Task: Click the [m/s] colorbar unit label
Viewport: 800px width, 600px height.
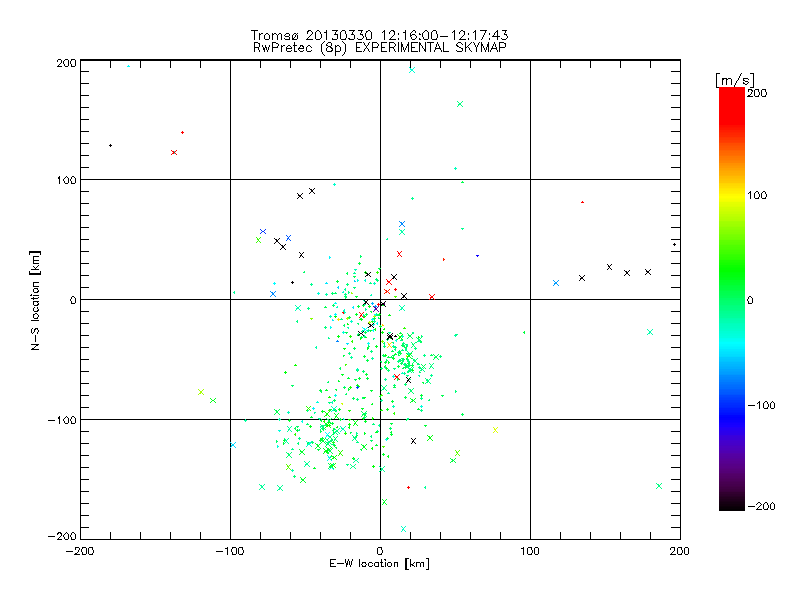Action: (734, 80)
